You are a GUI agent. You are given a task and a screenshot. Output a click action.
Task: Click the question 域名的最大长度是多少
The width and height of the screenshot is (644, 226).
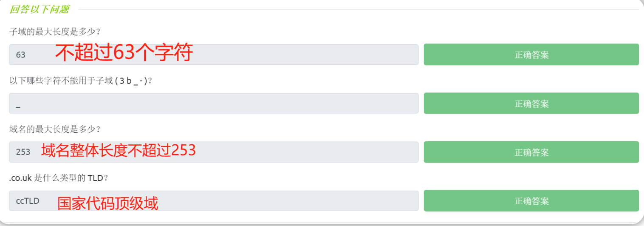pos(54,129)
